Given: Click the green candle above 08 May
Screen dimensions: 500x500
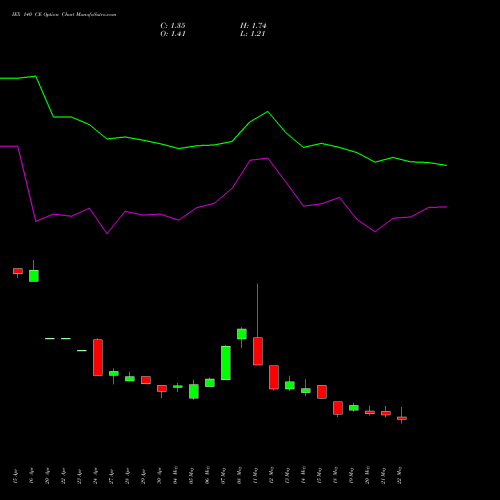Looking at the screenshot, I should [242, 334].
